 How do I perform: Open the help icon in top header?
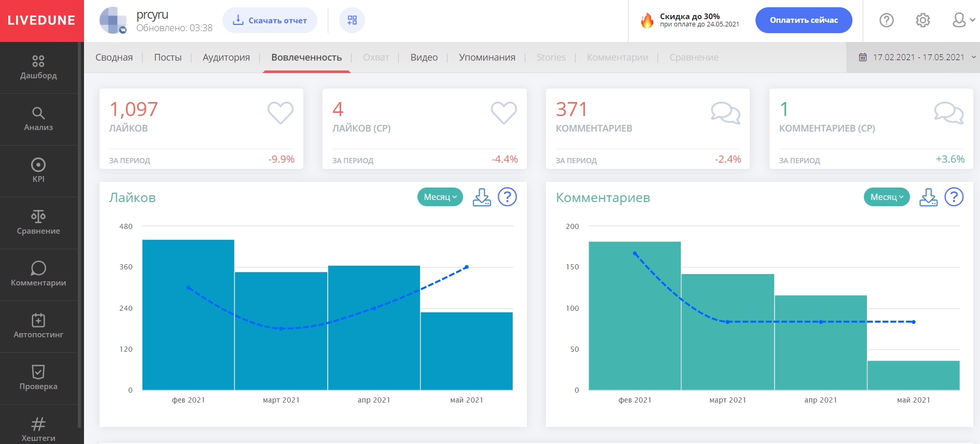886,20
